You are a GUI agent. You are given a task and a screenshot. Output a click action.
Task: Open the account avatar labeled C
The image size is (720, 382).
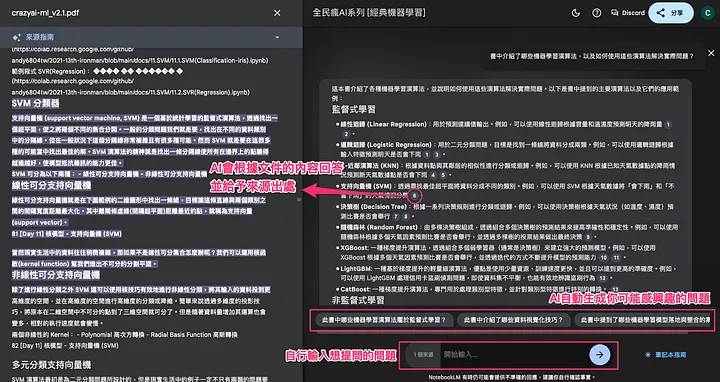(707, 13)
